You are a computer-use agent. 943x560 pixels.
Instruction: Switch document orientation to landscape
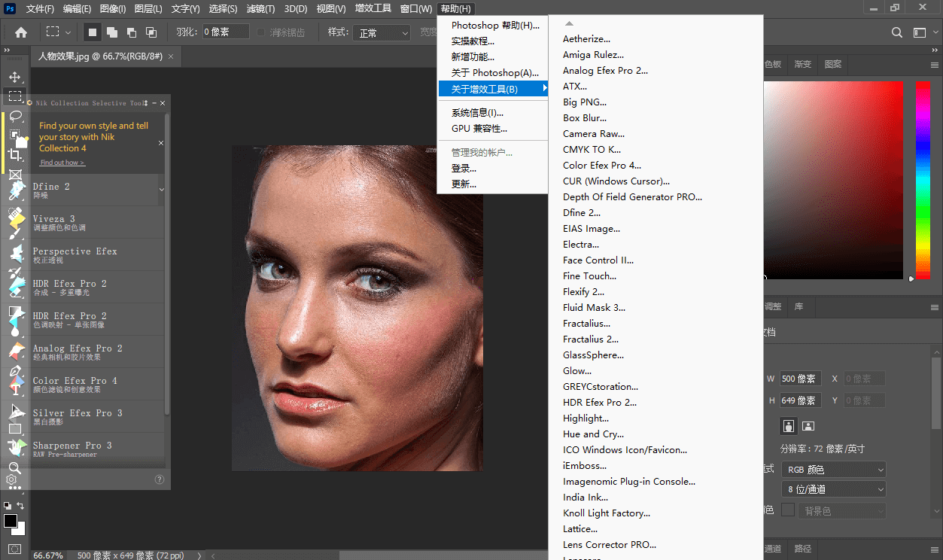tap(808, 426)
